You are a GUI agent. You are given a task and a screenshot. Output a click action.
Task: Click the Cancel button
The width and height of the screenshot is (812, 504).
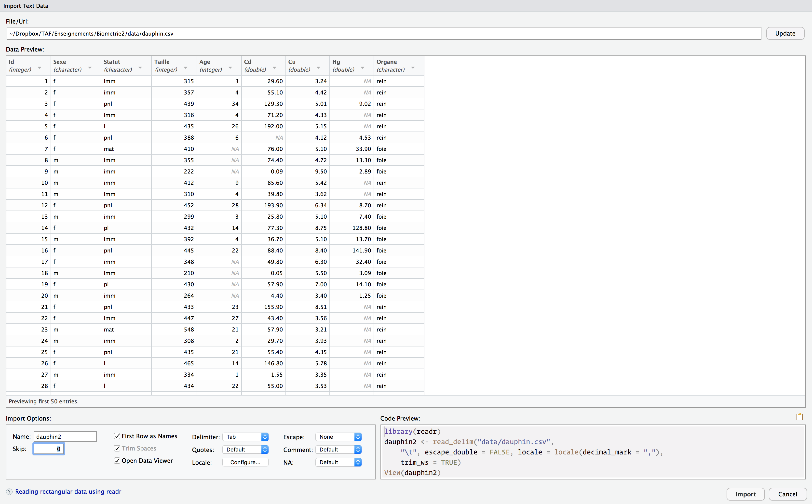(x=788, y=494)
